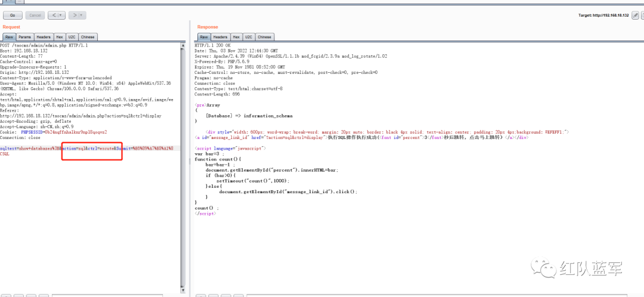
Task: Click the pencil icon to edit target
Action: click(636, 15)
